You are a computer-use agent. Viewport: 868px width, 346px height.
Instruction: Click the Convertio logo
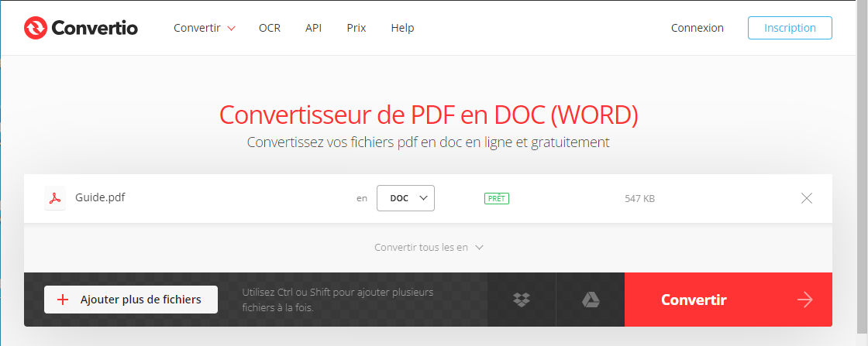click(x=81, y=28)
